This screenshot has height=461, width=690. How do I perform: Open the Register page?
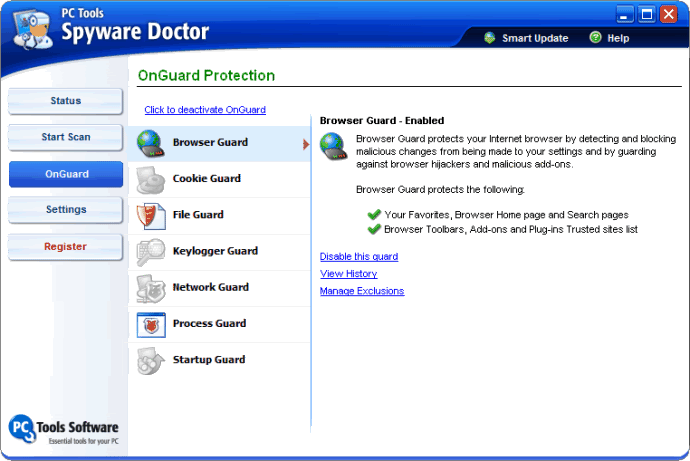[66, 247]
